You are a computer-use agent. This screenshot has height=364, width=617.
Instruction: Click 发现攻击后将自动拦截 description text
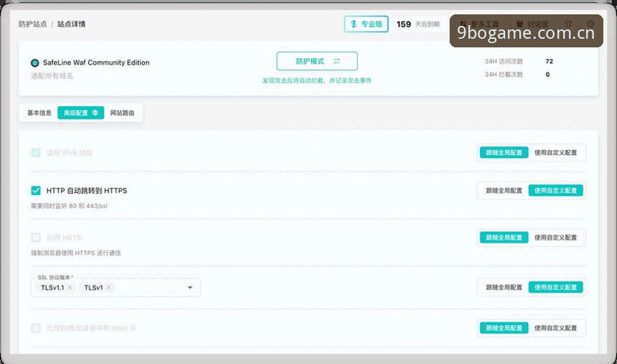tap(317, 80)
